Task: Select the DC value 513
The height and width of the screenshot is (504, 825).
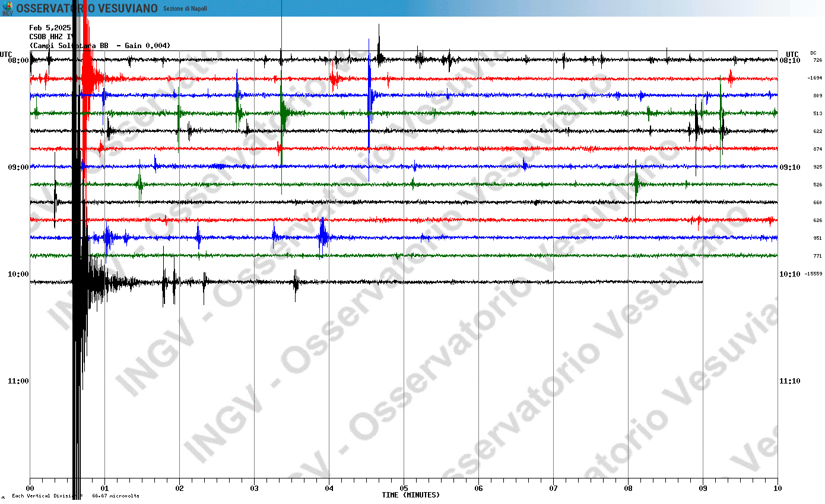Action: click(817, 114)
